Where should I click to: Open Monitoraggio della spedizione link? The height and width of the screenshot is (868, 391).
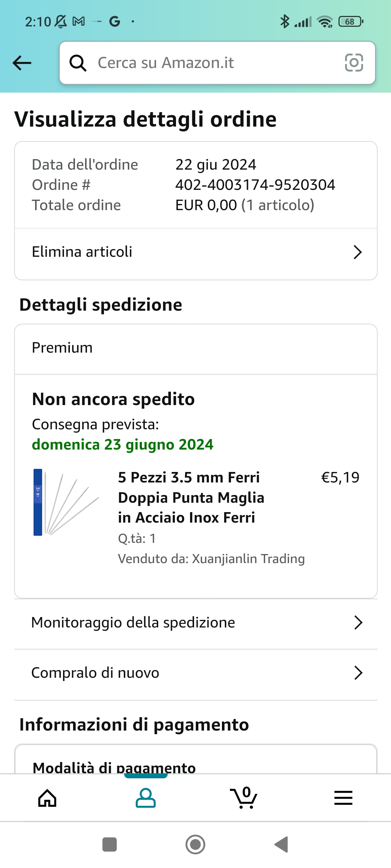pyautogui.click(x=133, y=622)
